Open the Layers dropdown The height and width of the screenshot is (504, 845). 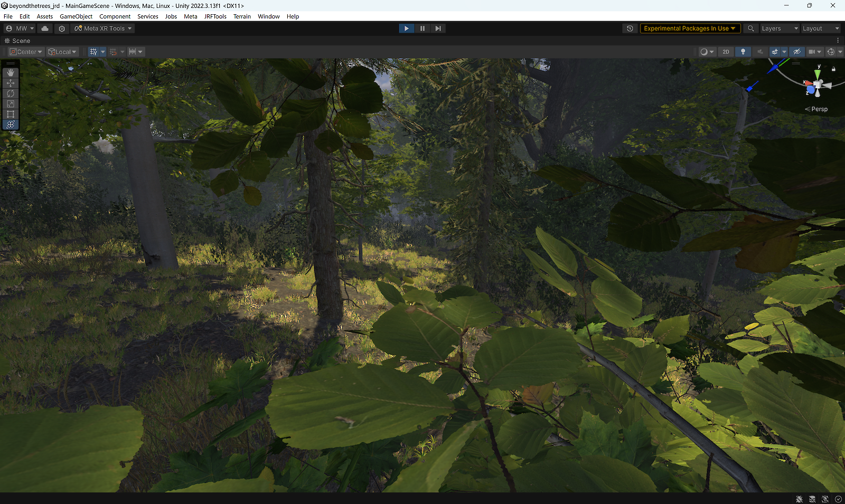[780, 28]
